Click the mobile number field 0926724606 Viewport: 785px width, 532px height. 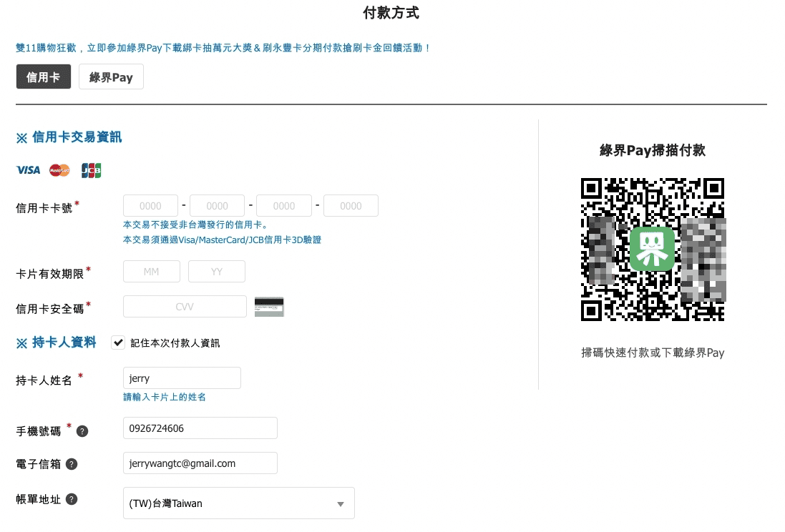click(200, 428)
